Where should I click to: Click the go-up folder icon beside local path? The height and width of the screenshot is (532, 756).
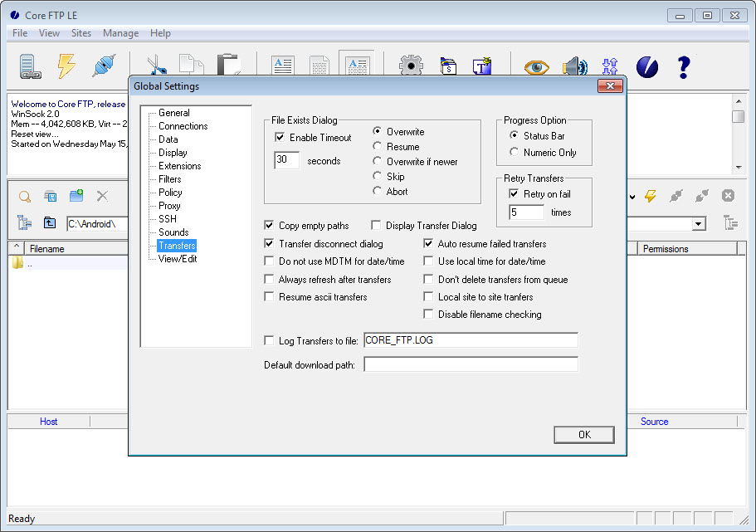(x=50, y=222)
